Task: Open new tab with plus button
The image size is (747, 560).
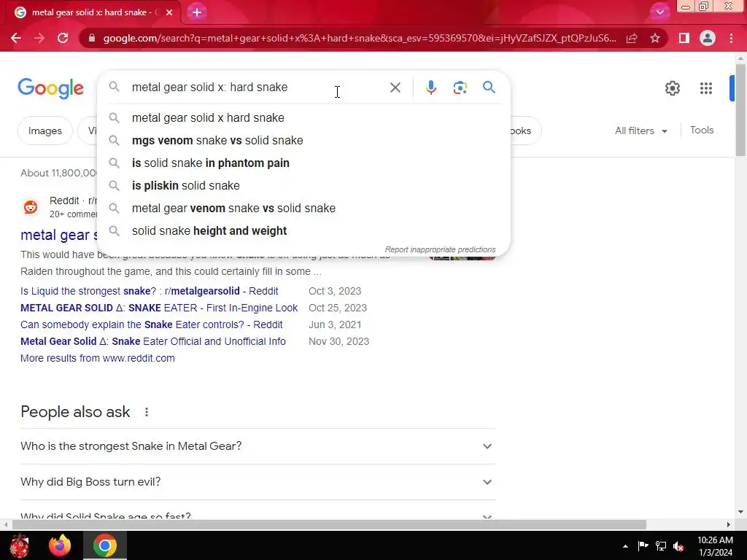Action: click(x=197, y=12)
